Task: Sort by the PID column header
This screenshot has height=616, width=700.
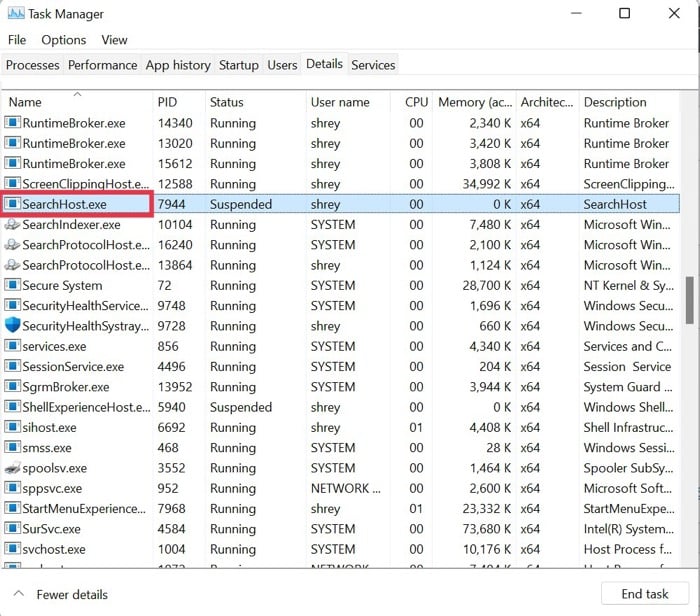Action: click(179, 102)
